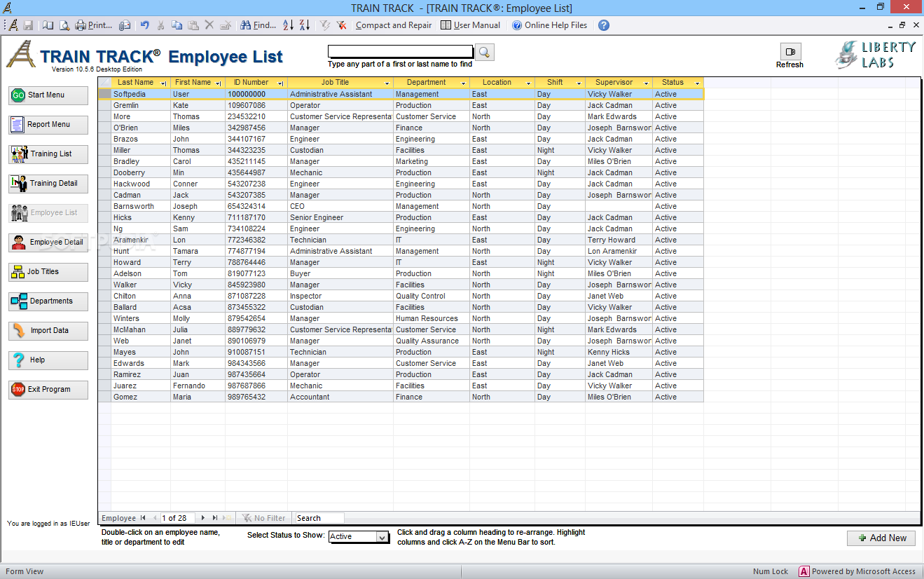Click the No Filter indicator in the navigator
Image resolution: width=924 pixels, height=579 pixels.
click(x=264, y=518)
